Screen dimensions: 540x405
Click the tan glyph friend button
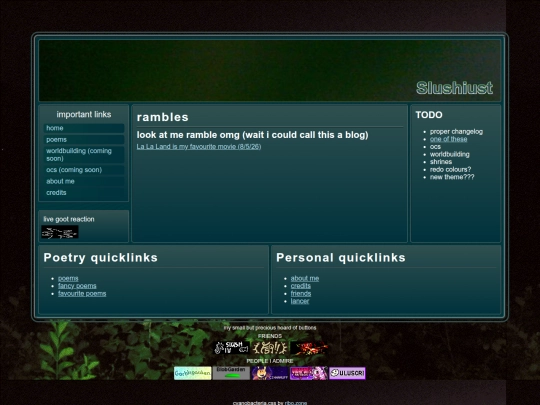point(270,348)
